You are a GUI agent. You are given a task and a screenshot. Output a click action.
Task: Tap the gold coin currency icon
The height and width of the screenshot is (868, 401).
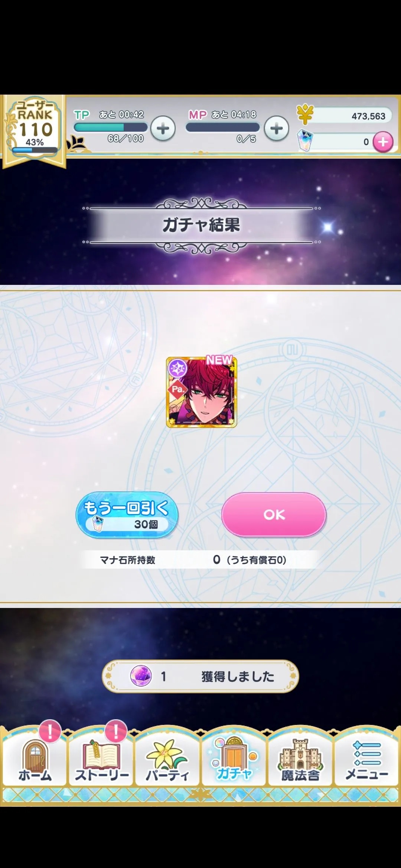(x=305, y=115)
